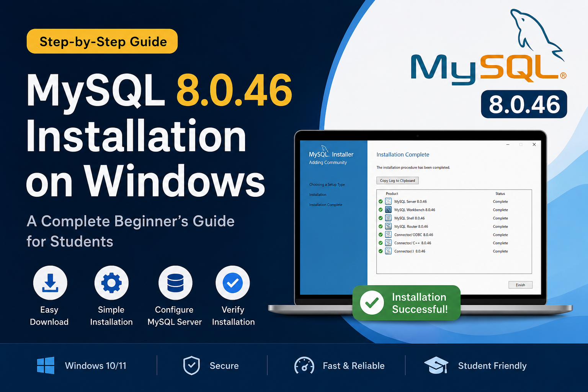Click the Connector/ODBC 8.0.46 product icon

(x=388, y=235)
